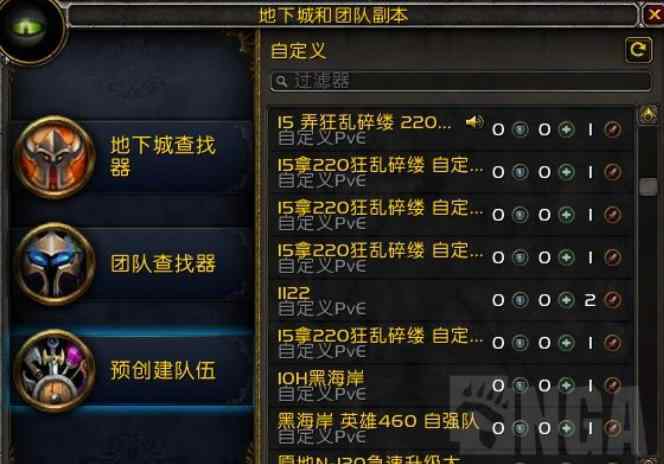The width and height of the screenshot is (664, 464).
Task: Close the 地下城和团队副本 window
Action: [x=654, y=15]
